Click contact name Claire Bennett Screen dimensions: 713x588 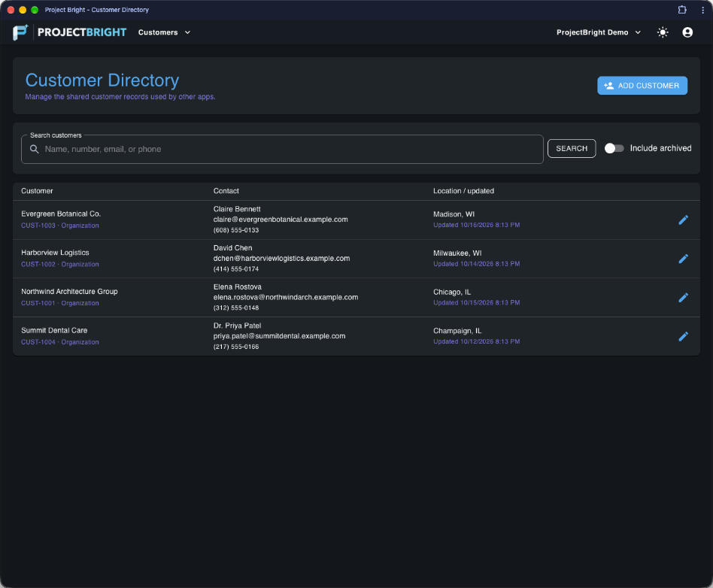click(237, 209)
